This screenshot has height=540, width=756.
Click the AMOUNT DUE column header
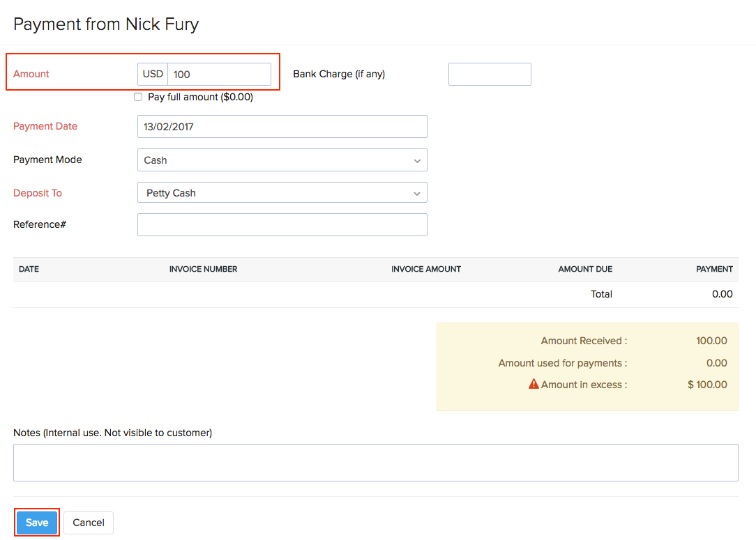pyautogui.click(x=585, y=269)
